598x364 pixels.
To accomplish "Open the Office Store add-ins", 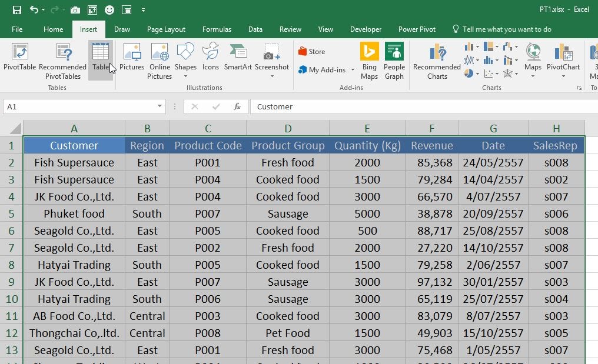I will [311, 52].
